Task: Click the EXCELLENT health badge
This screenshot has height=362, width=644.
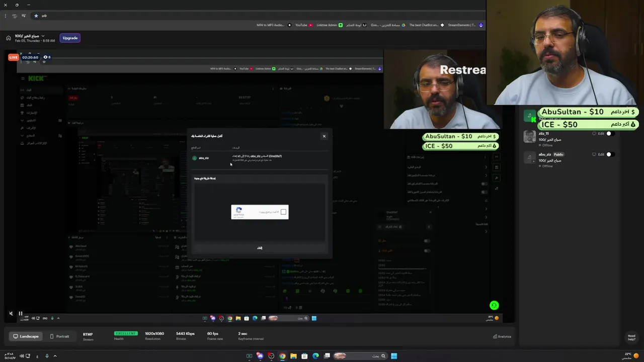Action: point(125,333)
